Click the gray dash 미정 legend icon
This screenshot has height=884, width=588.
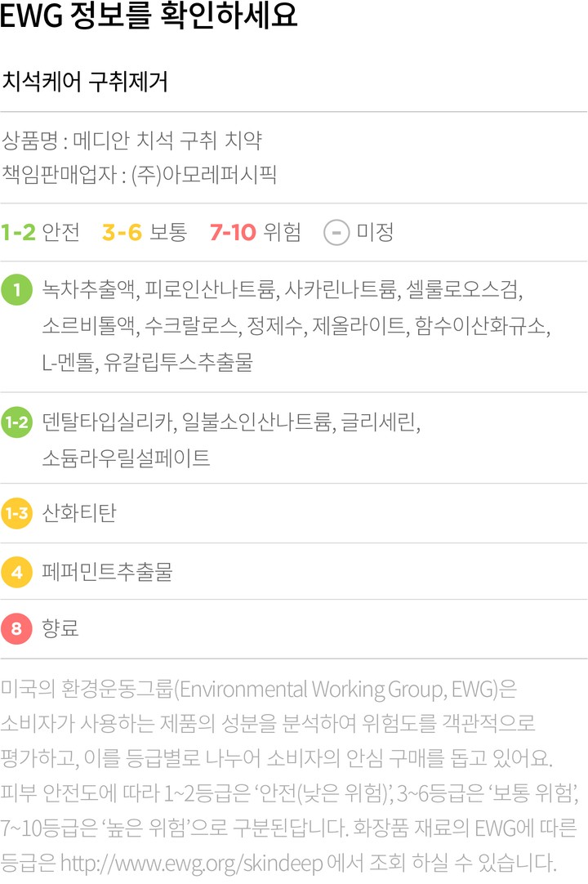[x=336, y=233]
